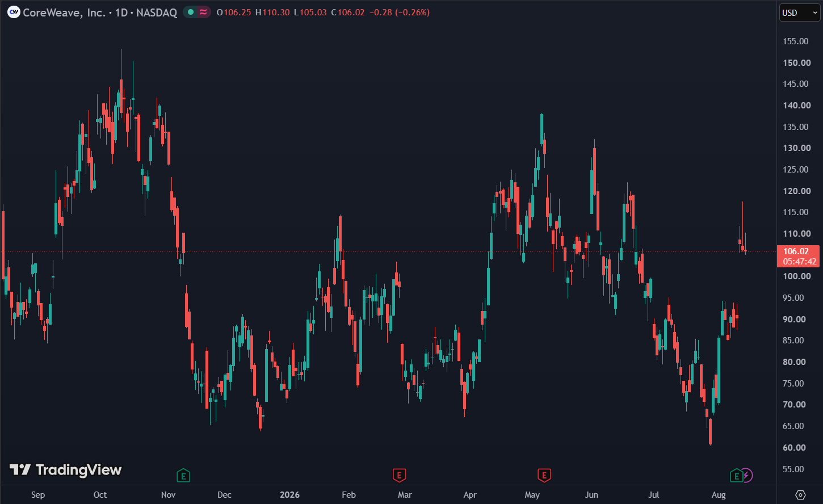Click the red earnings marker near May
Screen dimensions: 823x504
pos(544,475)
